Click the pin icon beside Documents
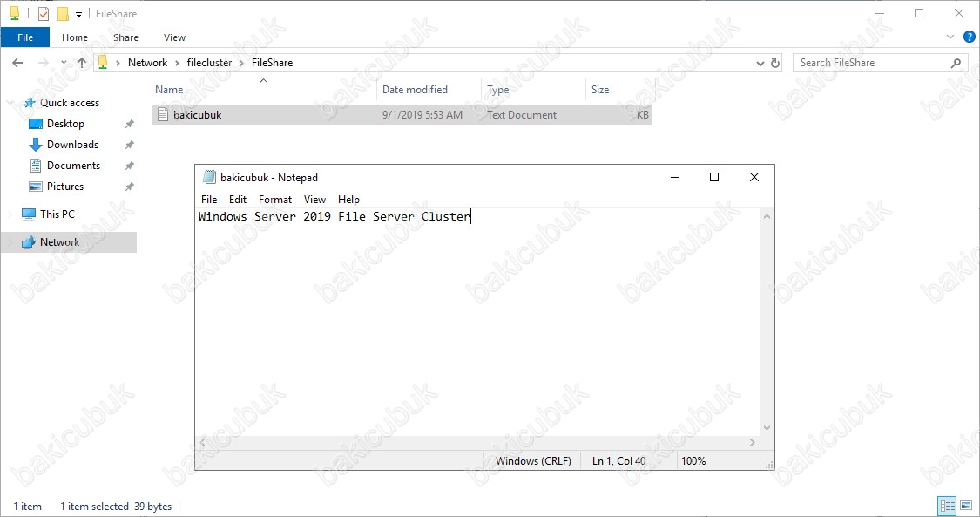This screenshot has height=517, width=980. (x=130, y=166)
